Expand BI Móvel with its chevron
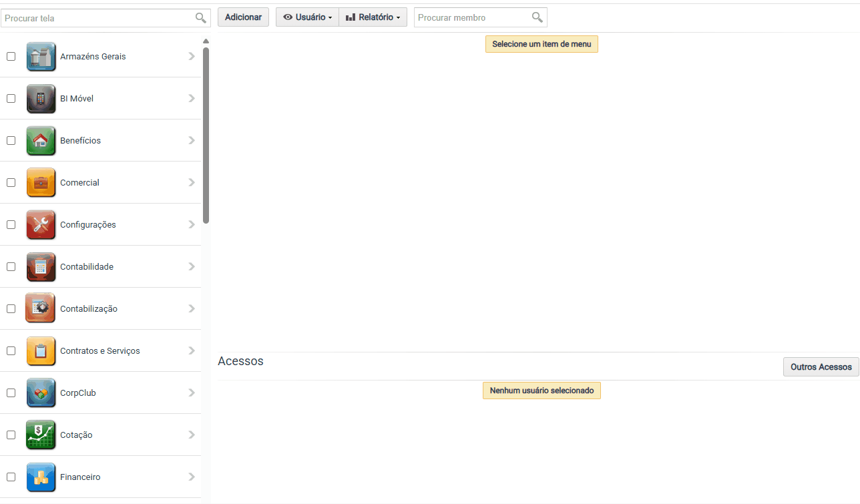The height and width of the screenshot is (504, 860). [192, 99]
